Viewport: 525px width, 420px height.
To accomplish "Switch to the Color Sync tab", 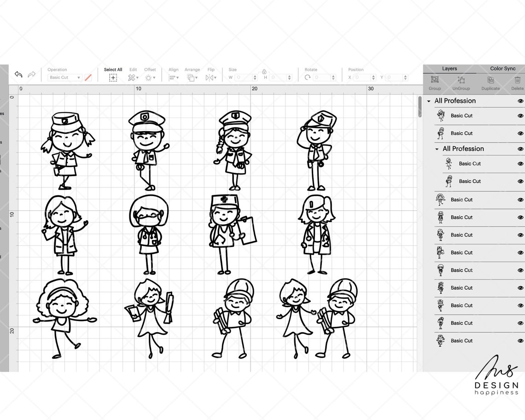I will [x=503, y=68].
